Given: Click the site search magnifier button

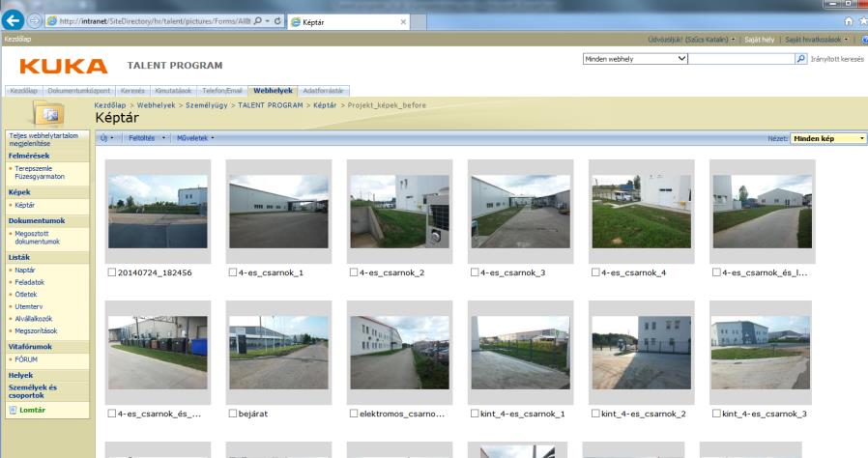Looking at the screenshot, I should 801,59.
